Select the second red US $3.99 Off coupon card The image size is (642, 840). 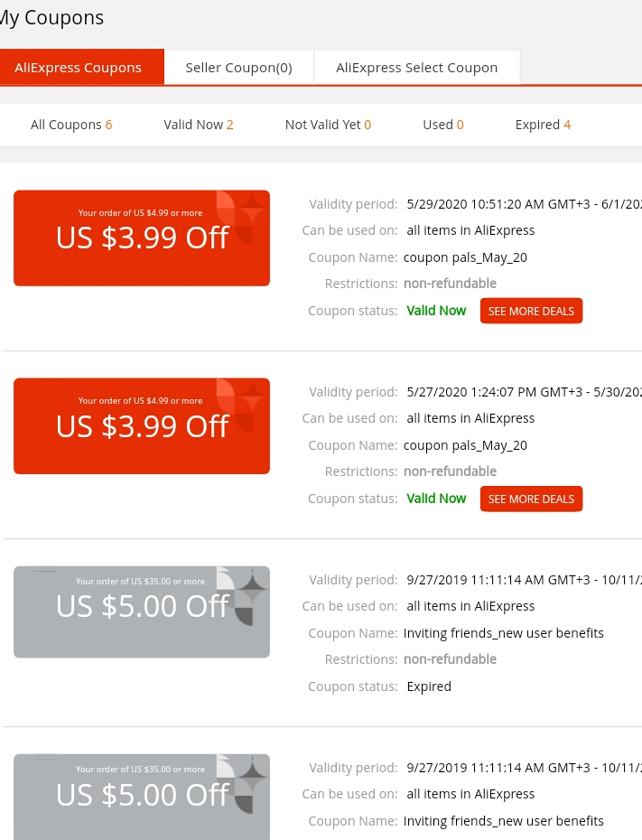[142, 426]
